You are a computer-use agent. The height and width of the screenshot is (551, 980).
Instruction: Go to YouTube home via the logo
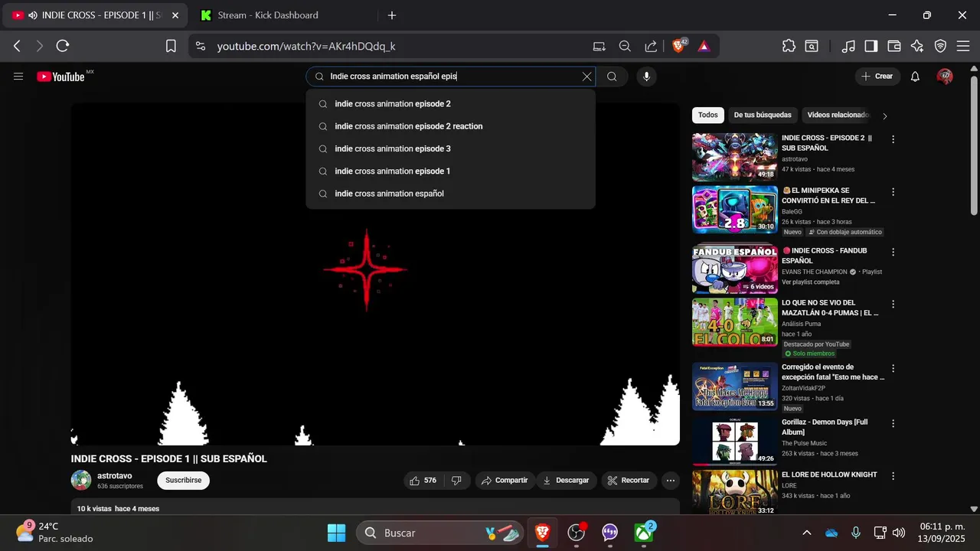tap(61, 77)
